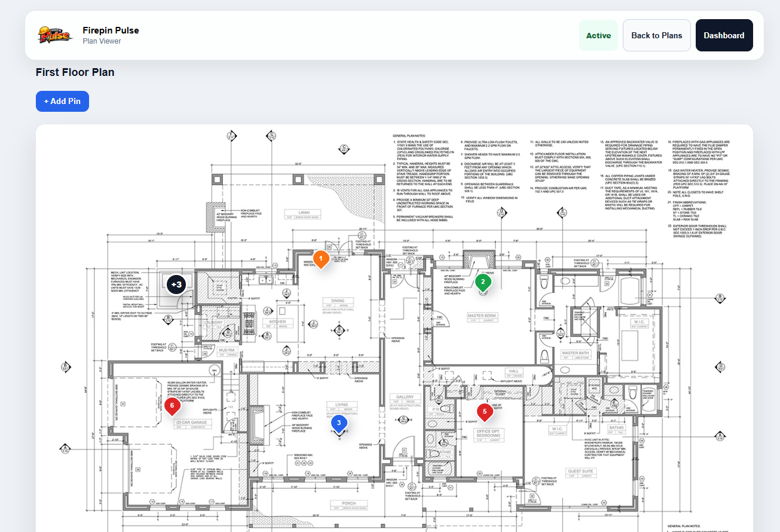Go Back to Plans
Viewport: 780px width, 532px height.
click(x=656, y=35)
